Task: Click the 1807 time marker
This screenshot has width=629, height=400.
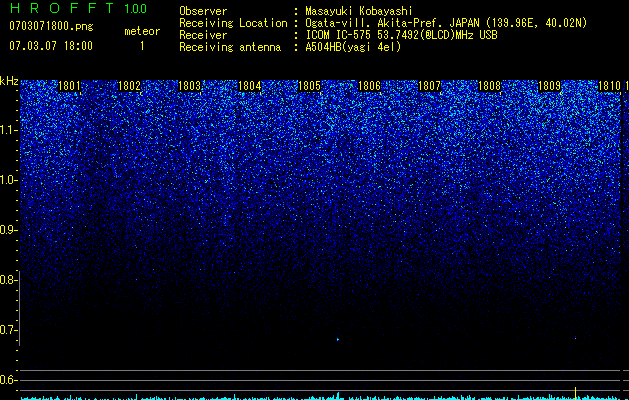Action: pos(429,86)
